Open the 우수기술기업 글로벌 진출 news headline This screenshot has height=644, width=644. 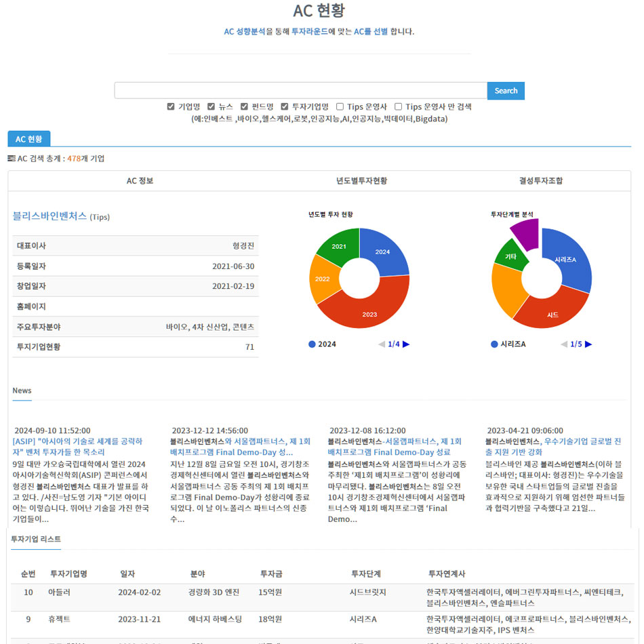(x=553, y=447)
